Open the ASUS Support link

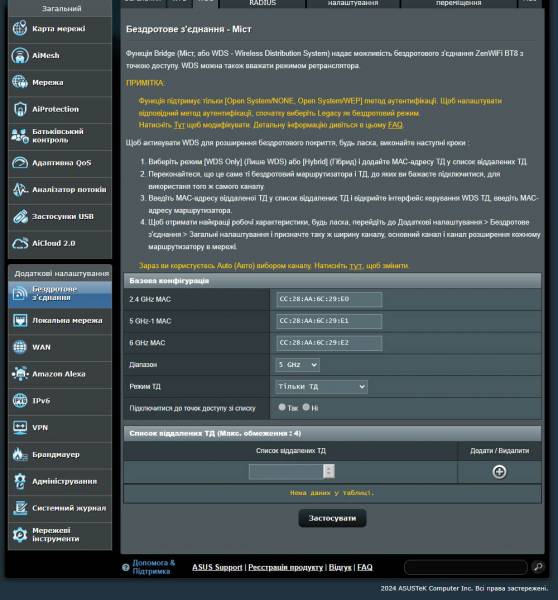217,567
